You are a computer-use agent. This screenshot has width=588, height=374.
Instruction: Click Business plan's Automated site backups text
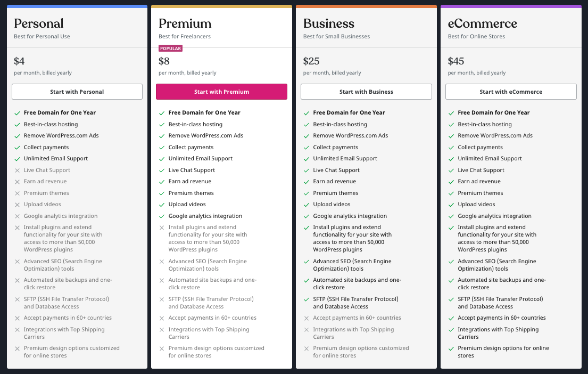(x=357, y=283)
